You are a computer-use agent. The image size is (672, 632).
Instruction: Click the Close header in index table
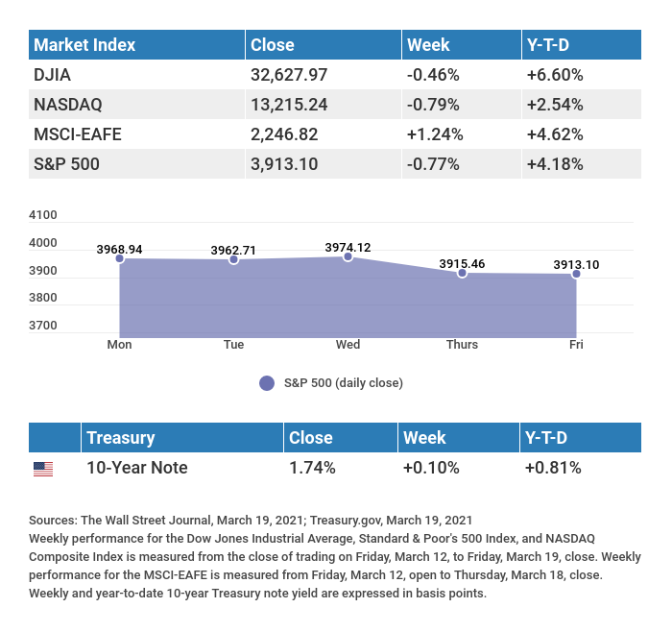click(x=272, y=45)
